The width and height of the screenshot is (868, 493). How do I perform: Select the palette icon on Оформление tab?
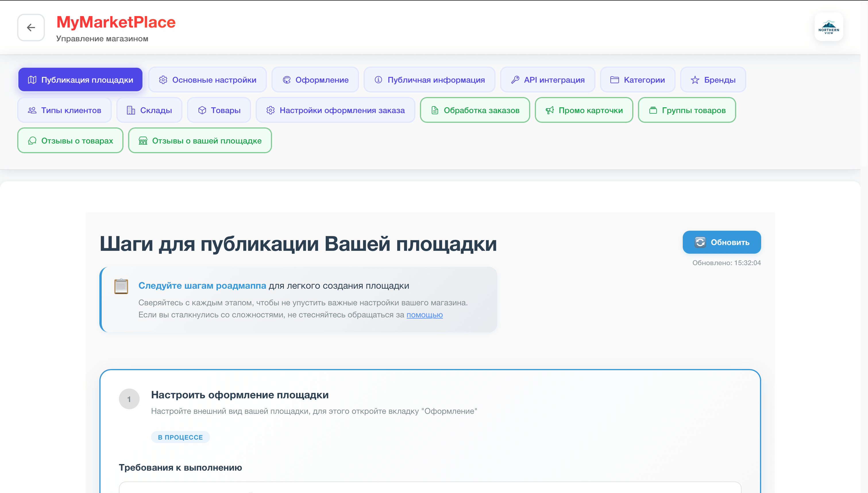287,79
